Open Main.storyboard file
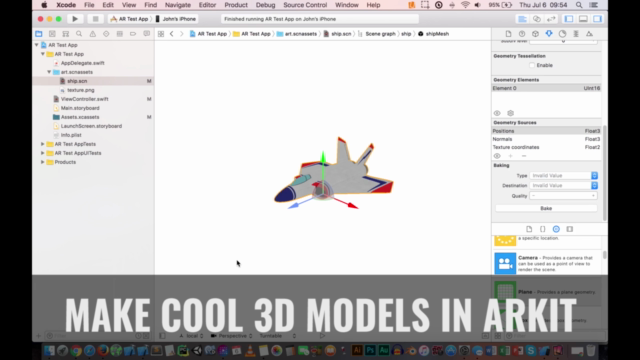This screenshot has height=360, width=640. pyautogui.click(x=80, y=108)
